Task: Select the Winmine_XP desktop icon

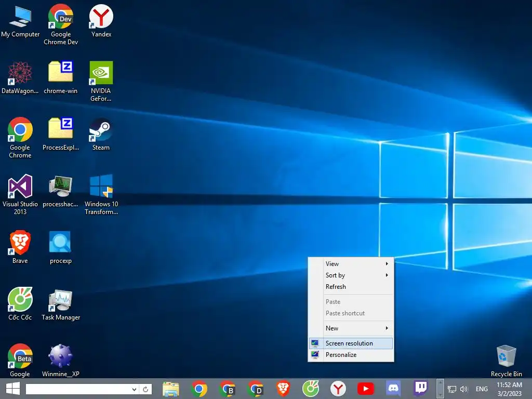Action: pos(60,361)
